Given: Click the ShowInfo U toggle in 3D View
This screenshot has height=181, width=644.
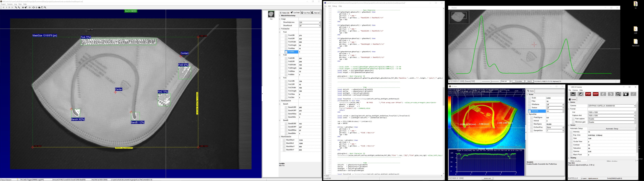Looking at the screenshot, I should tap(529, 111).
